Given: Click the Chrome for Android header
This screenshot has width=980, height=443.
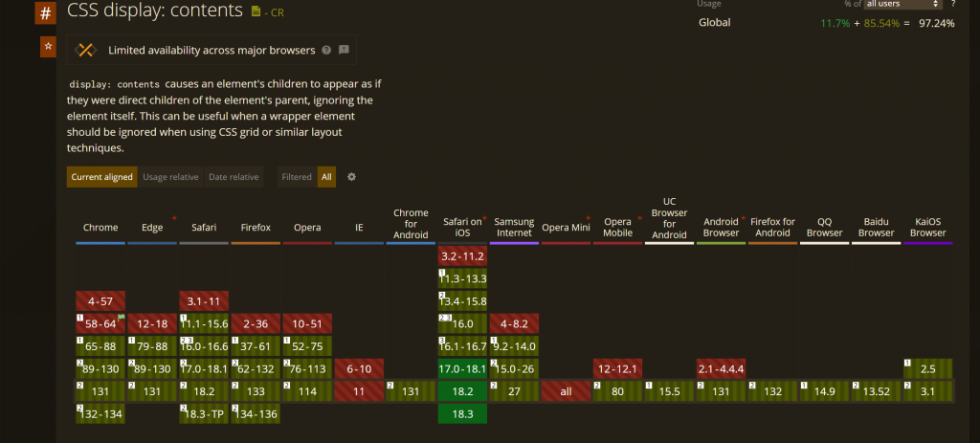Looking at the screenshot, I should (x=411, y=224).
